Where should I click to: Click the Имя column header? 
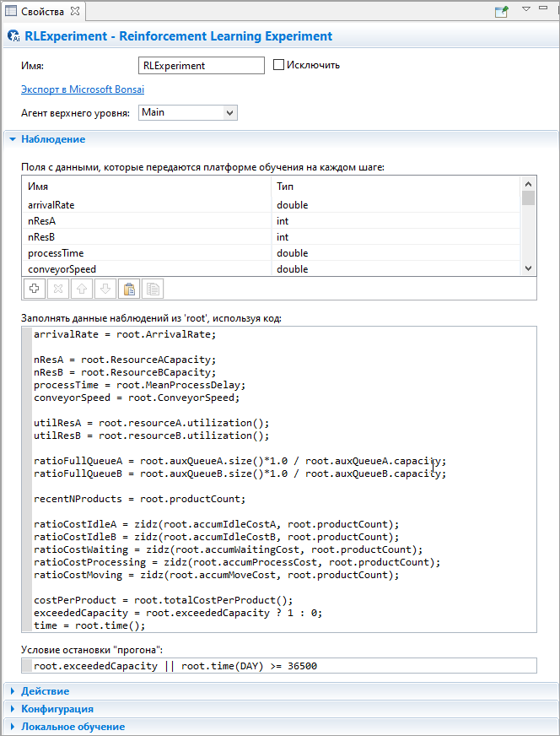[x=147, y=187]
